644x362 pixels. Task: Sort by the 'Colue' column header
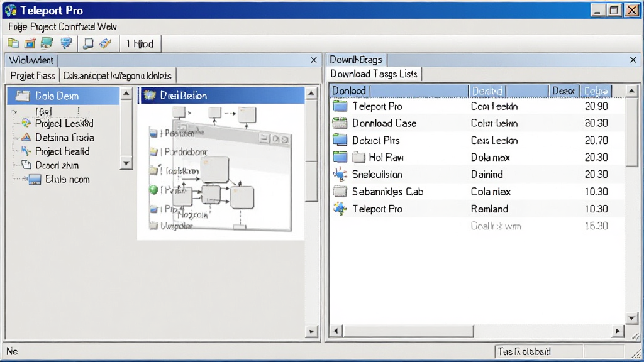596,90
